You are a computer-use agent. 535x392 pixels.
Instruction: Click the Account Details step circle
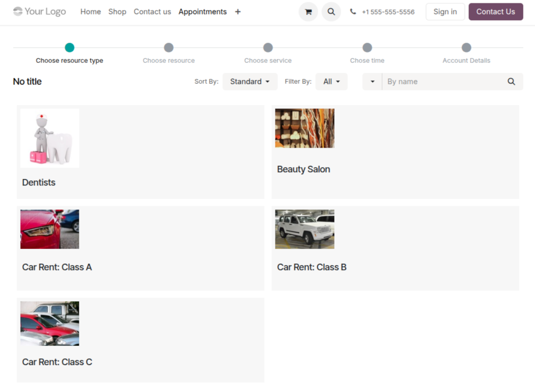tap(466, 47)
